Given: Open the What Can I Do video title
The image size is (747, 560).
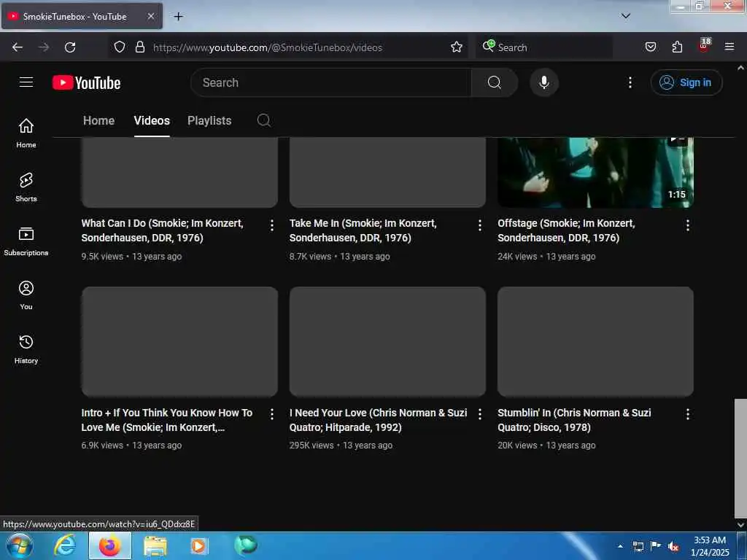Looking at the screenshot, I should (163, 230).
